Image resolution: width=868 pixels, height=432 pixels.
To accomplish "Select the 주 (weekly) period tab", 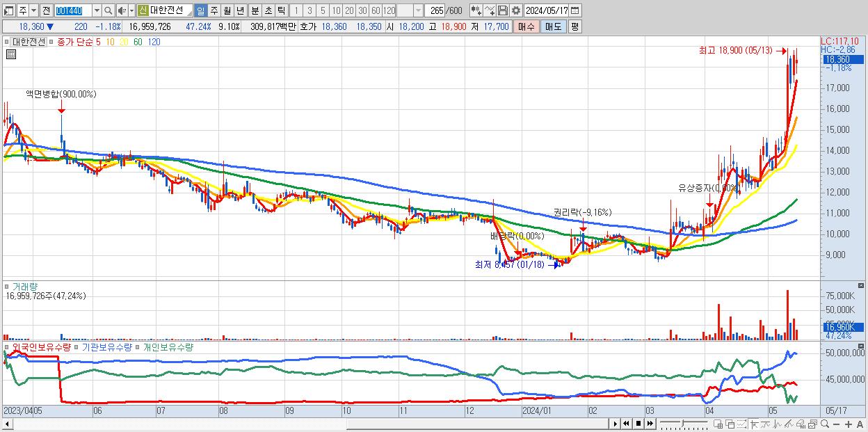I will coord(214,10).
